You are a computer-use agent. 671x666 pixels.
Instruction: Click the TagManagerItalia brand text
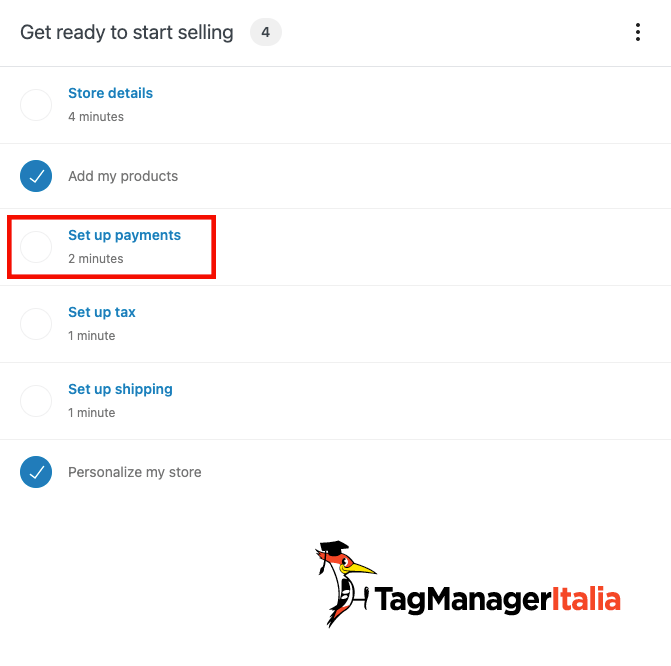point(498,599)
